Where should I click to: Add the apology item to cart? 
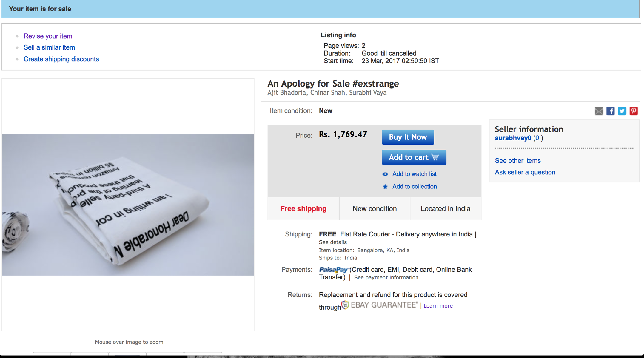(414, 157)
